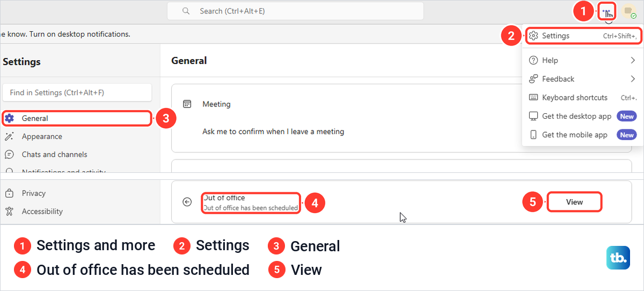The width and height of the screenshot is (644, 291).
Task: Click the mobile phone icon
Action: 533,135
